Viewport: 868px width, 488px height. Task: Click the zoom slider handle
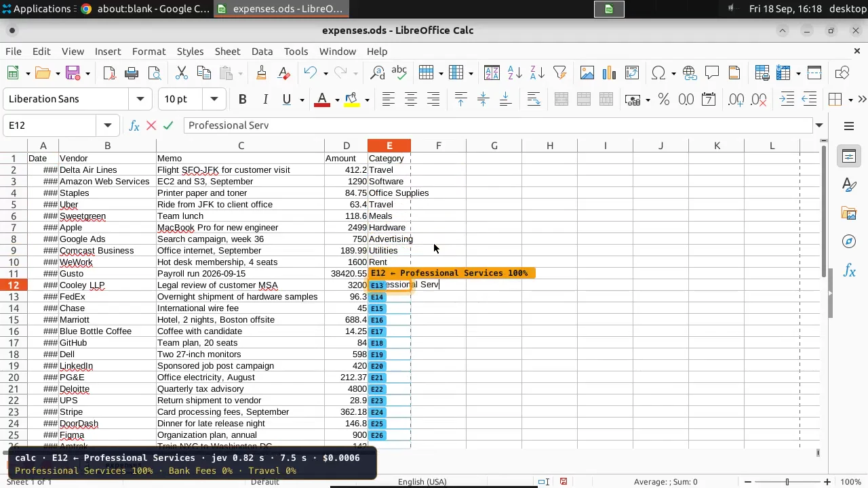click(x=787, y=482)
